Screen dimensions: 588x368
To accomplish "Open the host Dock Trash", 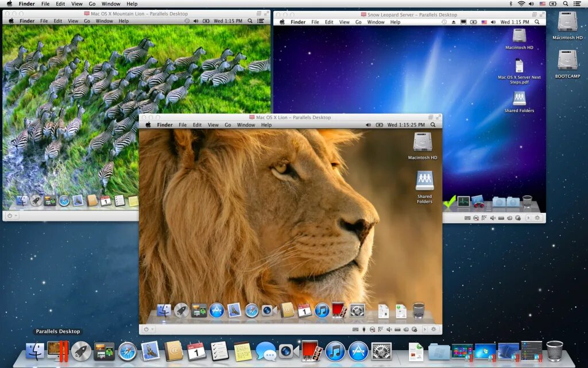I will [555, 351].
